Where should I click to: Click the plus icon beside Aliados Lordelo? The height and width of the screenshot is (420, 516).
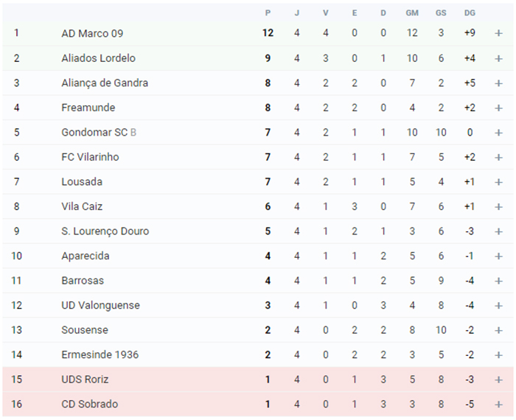[498, 58]
